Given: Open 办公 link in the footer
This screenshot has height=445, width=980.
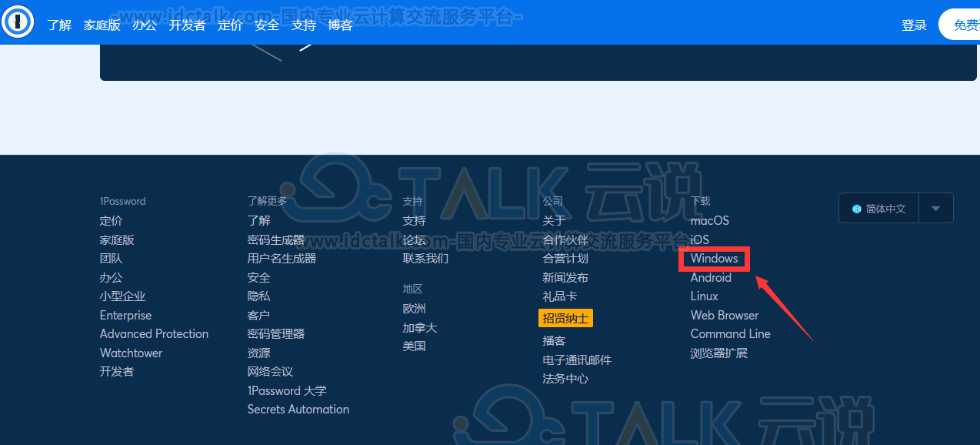Looking at the screenshot, I should click(x=111, y=277).
